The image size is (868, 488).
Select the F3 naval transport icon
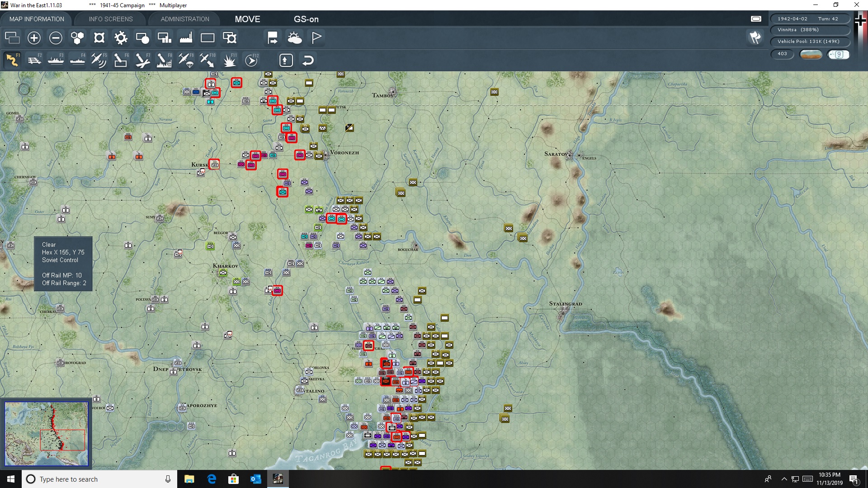56,60
